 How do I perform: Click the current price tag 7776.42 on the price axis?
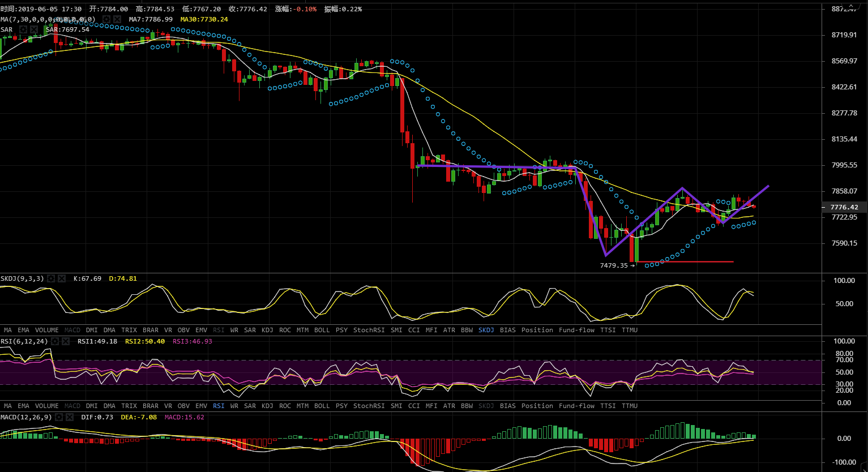(x=844, y=207)
